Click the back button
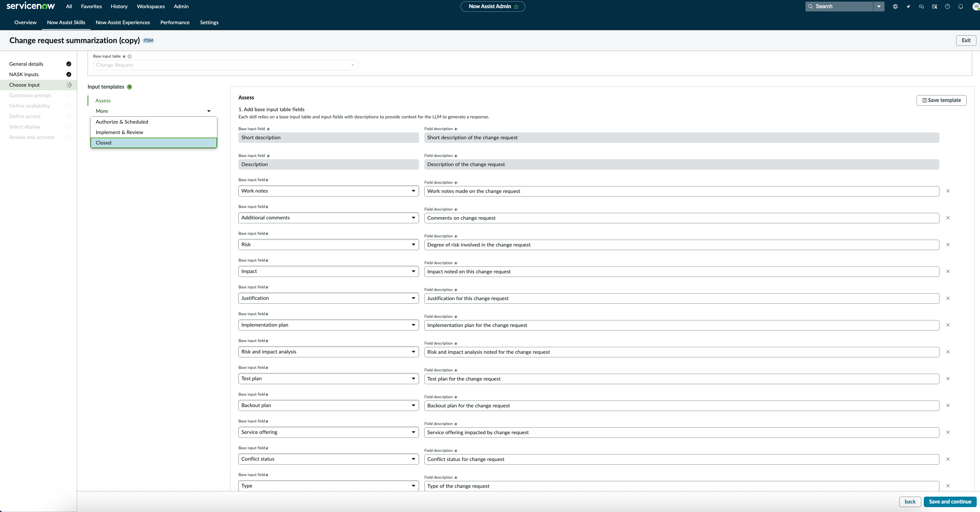Screen dimensions: 980x512 point(910,502)
